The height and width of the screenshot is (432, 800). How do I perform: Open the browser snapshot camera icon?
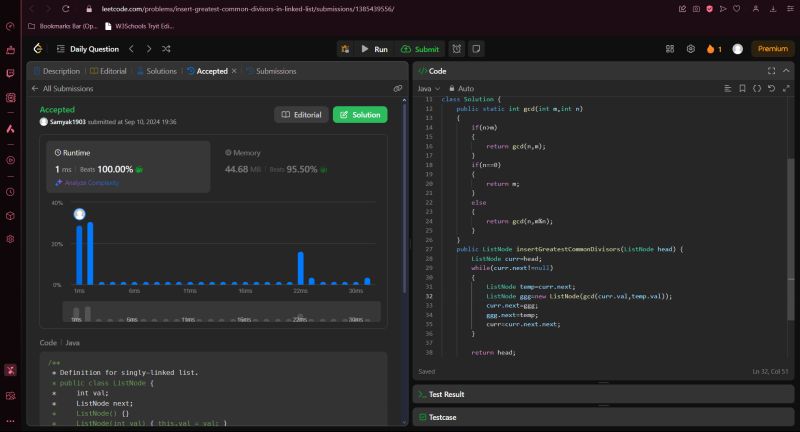[696, 9]
